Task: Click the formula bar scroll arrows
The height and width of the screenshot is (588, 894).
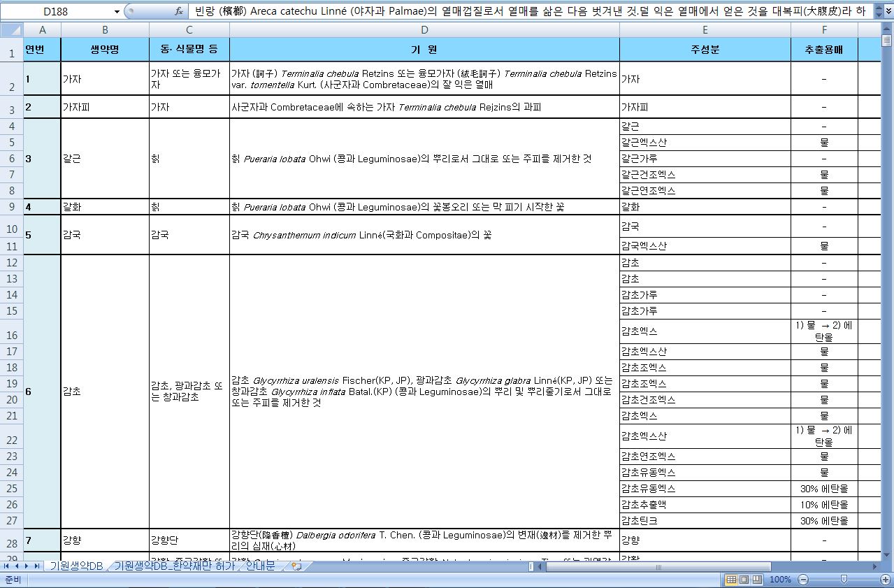Action: 879,11
